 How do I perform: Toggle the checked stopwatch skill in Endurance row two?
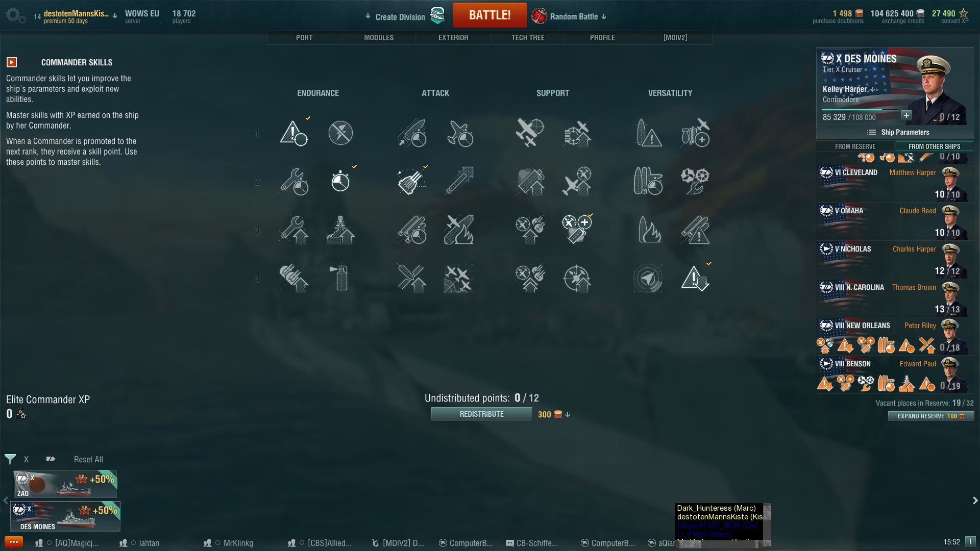tap(340, 181)
